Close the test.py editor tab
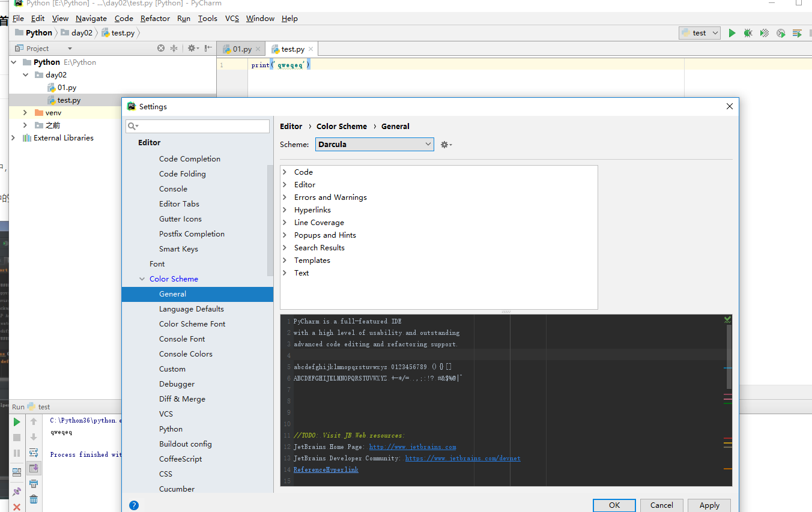 click(x=311, y=49)
